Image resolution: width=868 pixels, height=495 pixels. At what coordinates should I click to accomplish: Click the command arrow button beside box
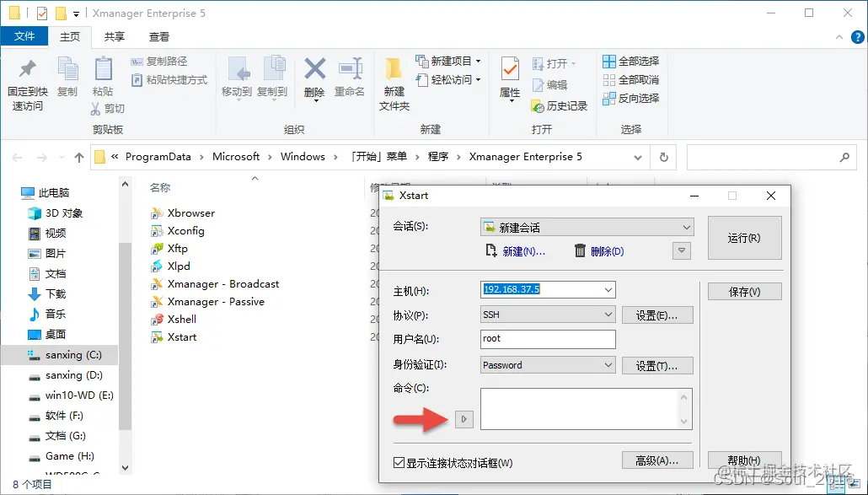coord(463,419)
